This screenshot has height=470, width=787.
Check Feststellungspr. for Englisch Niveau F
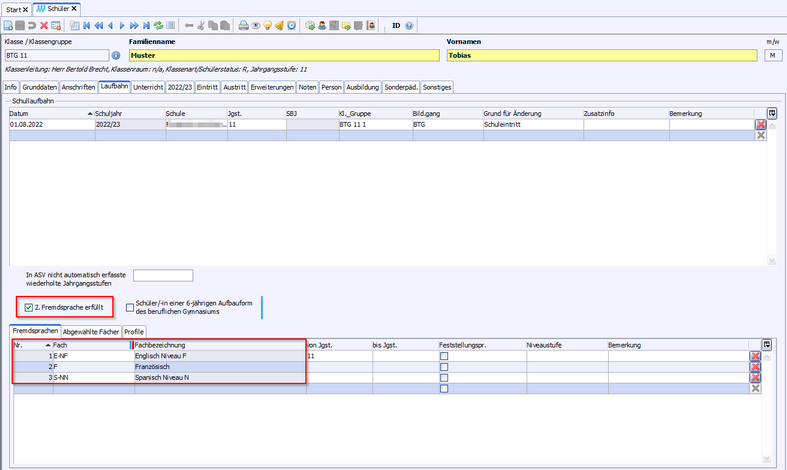click(444, 356)
